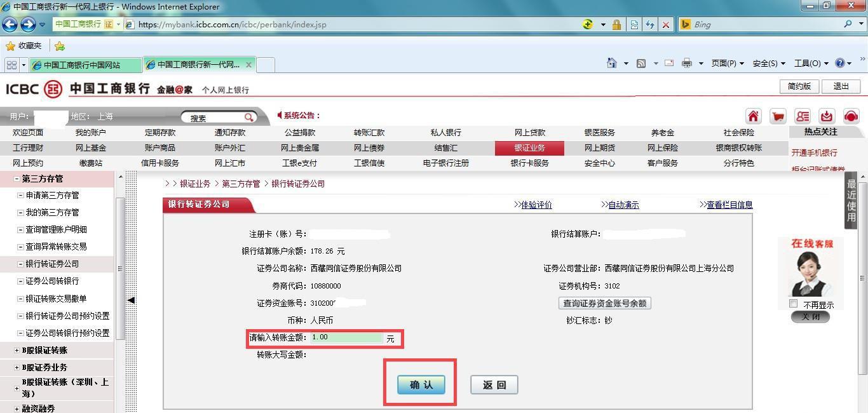Click the IE home page icon
The height and width of the screenshot is (413, 868).
point(611,63)
